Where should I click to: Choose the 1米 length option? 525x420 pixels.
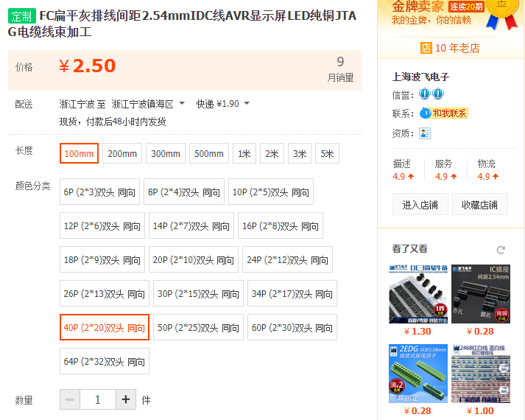point(244,153)
